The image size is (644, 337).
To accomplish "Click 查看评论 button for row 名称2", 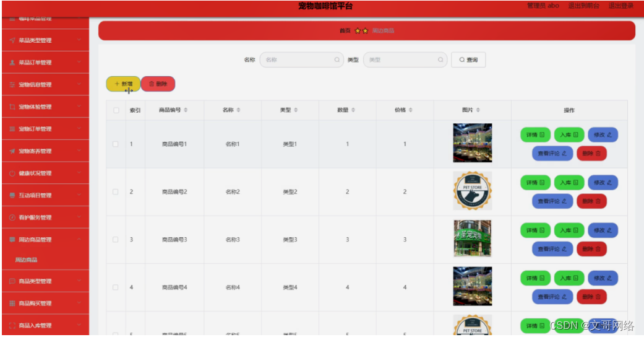I will click(552, 201).
